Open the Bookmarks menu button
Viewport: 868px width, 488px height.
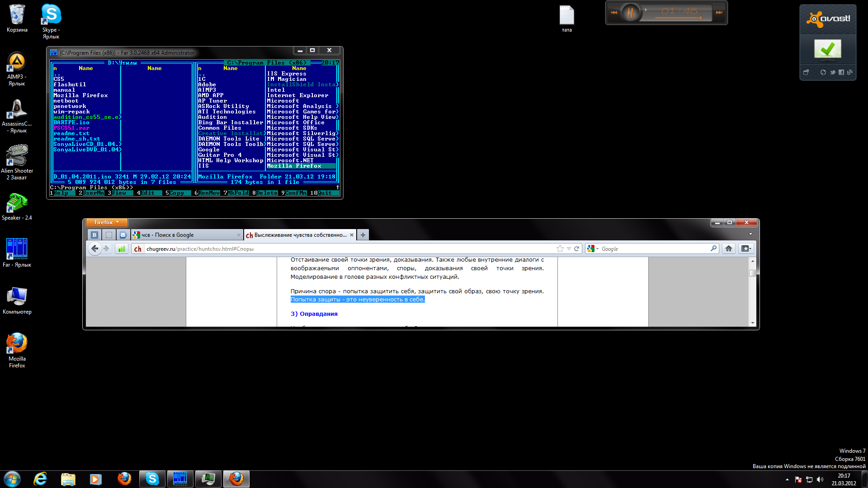click(x=745, y=249)
